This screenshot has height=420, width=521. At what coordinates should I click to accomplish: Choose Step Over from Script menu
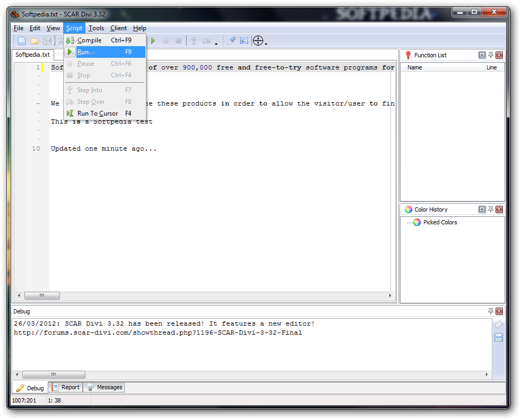click(105, 102)
